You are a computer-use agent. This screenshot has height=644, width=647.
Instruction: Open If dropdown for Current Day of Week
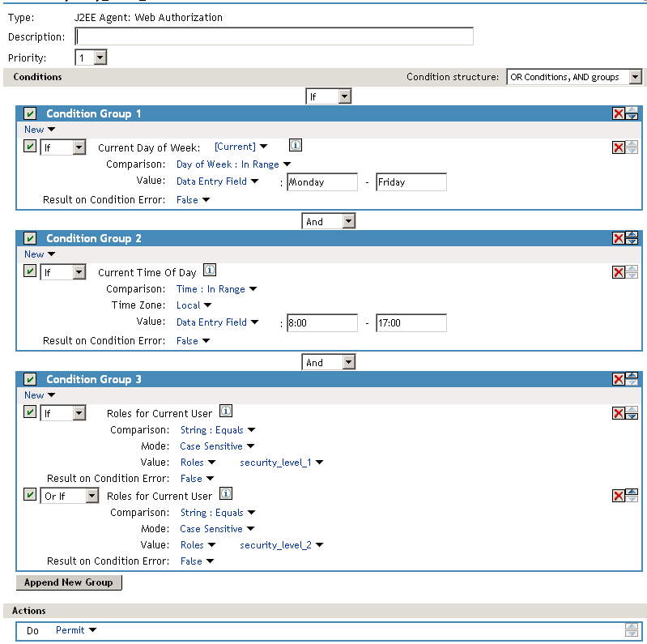(62, 147)
